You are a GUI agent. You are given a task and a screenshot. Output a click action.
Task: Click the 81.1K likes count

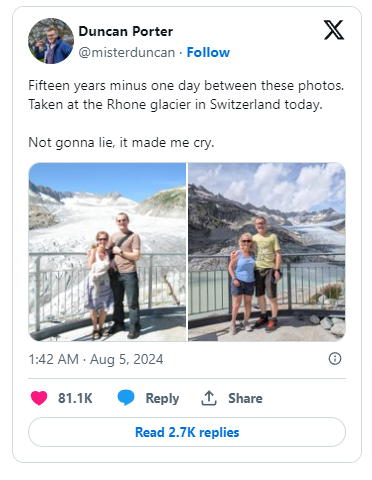(x=75, y=398)
